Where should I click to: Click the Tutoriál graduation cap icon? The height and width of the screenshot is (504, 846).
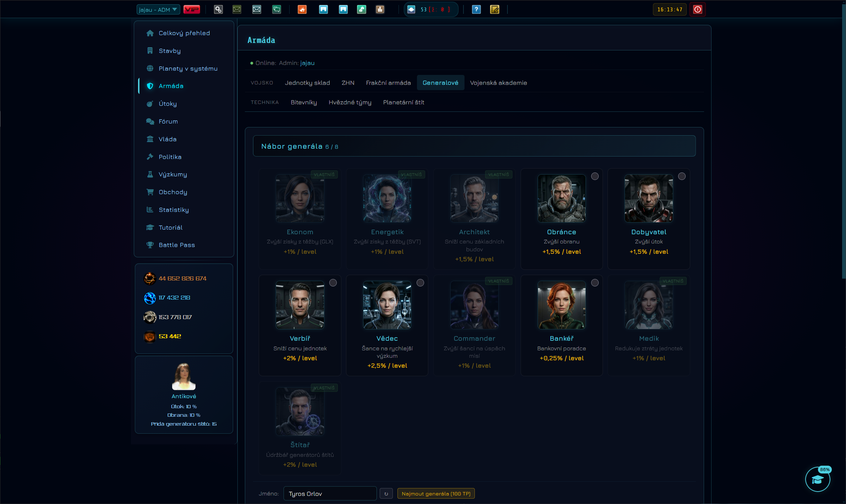[x=150, y=228]
